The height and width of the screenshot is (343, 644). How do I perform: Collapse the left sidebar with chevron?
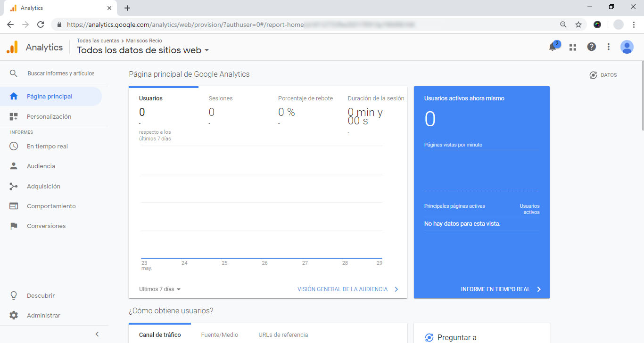click(x=97, y=334)
